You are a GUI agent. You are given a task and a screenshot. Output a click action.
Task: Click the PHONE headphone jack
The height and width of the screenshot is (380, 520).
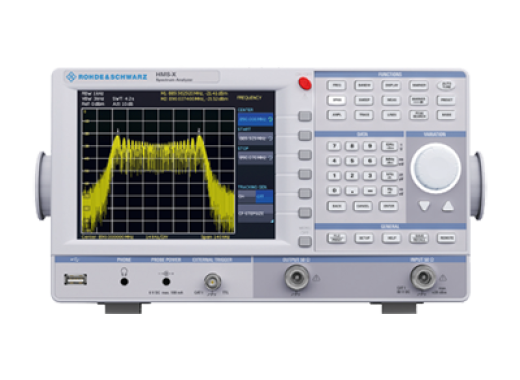[x=124, y=282]
